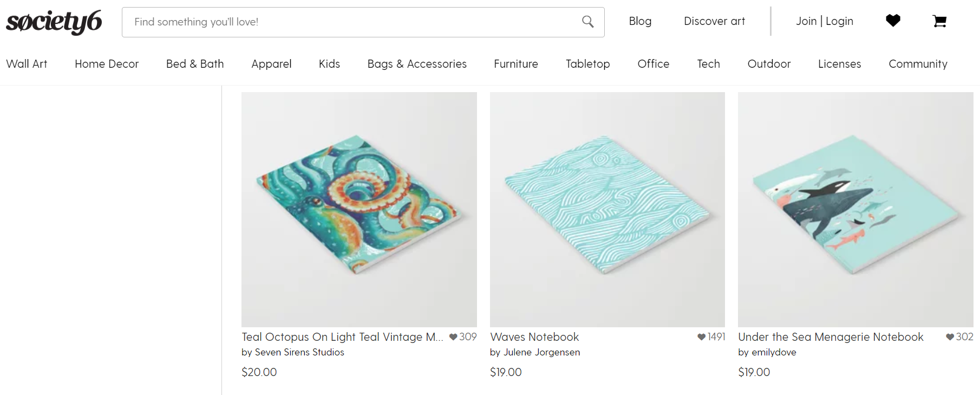Click the search magnifying glass icon
The width and height of the screenshot is (980, 395).
(x=587, y=22)
